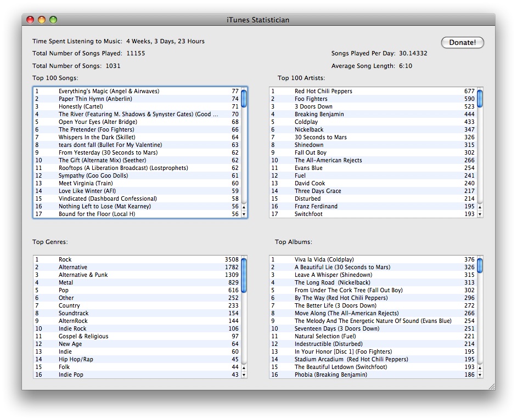The height and width of the screenshot is (420, 517).
Task: Click the scroll down arrow in Top 100 Songs list
Action: pyautogui.click(x=244, y=214)
